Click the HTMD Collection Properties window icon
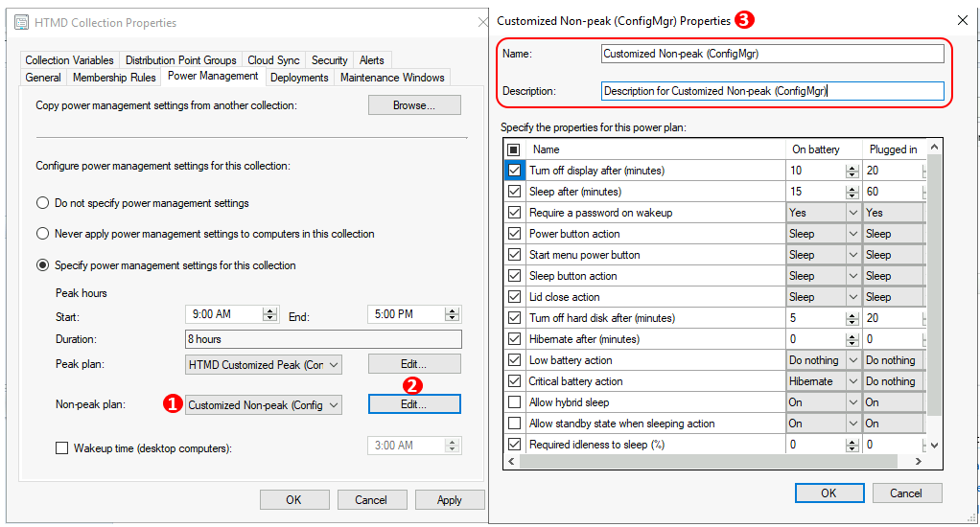Screen dimensions: 980x527 click(17, 22)
